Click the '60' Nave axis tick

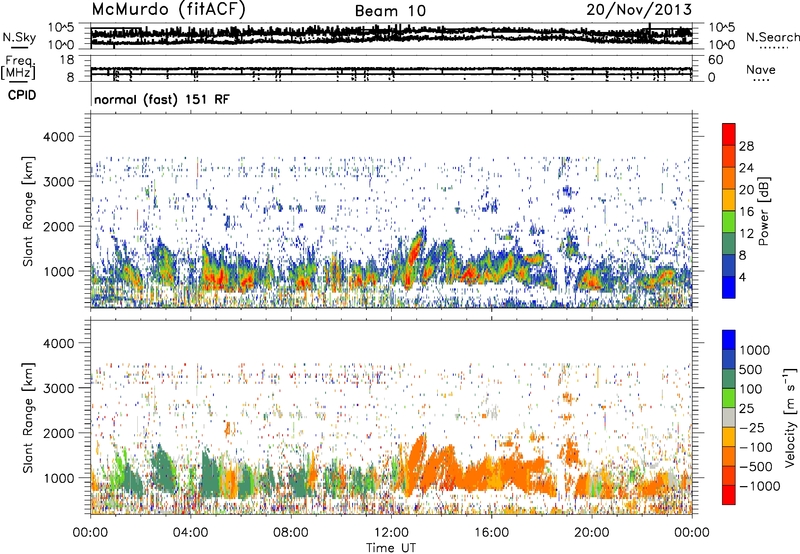point(716,60)
